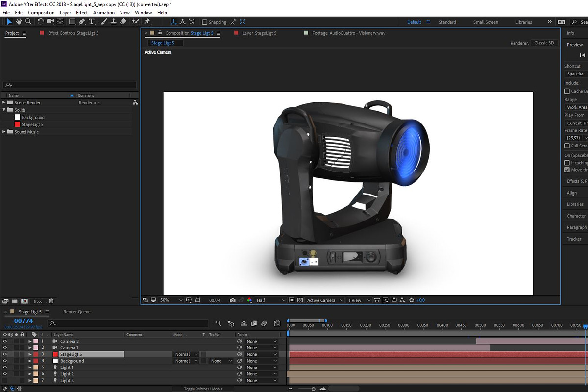Select the Clone Stamp tool
The width and height of the screenshot is (588, 392).
click(x=113, y=22)
